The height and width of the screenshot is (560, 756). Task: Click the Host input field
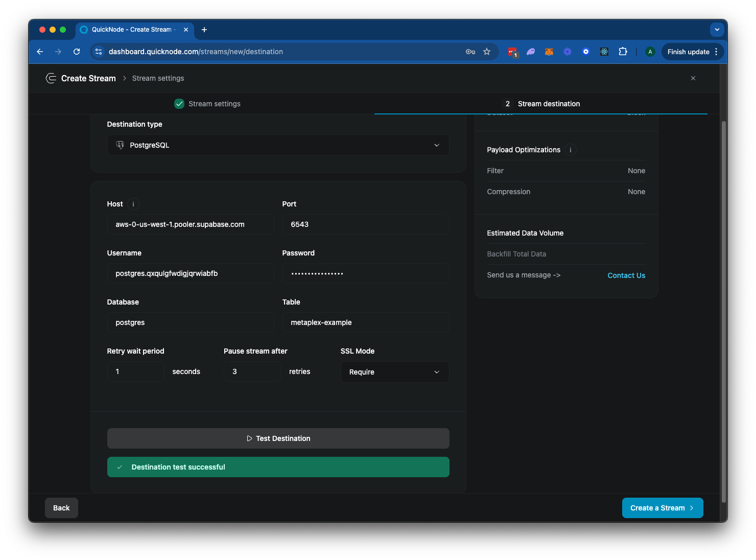(x=191, y=224)
